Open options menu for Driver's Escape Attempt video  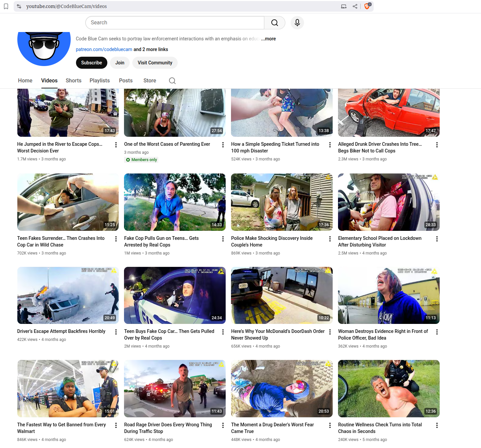pyautogui.click(x=116, y=332)
